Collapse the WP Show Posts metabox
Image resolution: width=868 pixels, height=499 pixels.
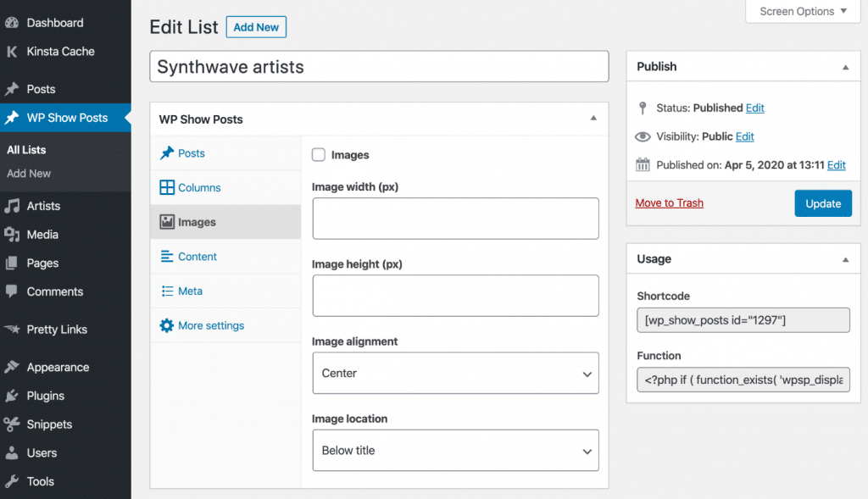pos(593,119)
